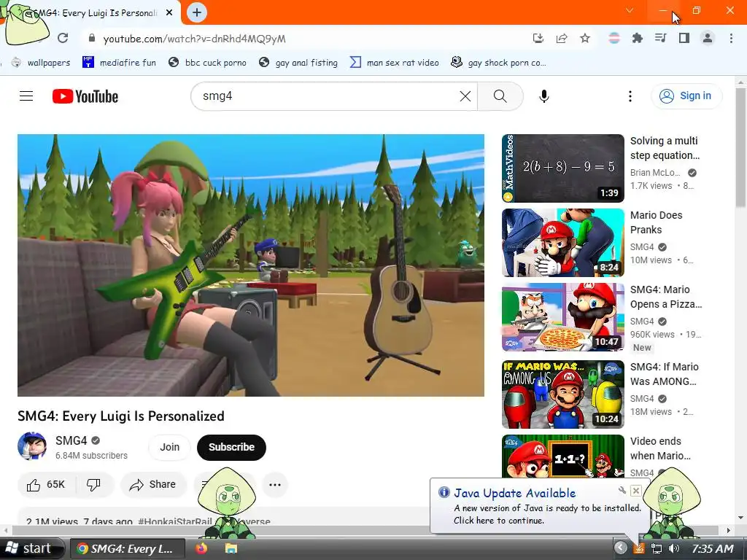747x560 pixels.
Task: Open the YouTube hamburger guide menu
Action: point(26,96)
